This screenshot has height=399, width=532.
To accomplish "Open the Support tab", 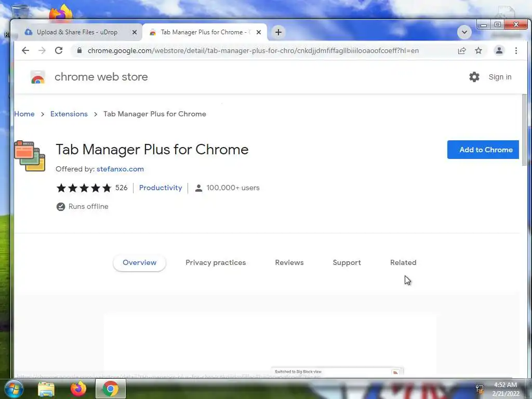I will pyautogui.click(x=347, y=262).
